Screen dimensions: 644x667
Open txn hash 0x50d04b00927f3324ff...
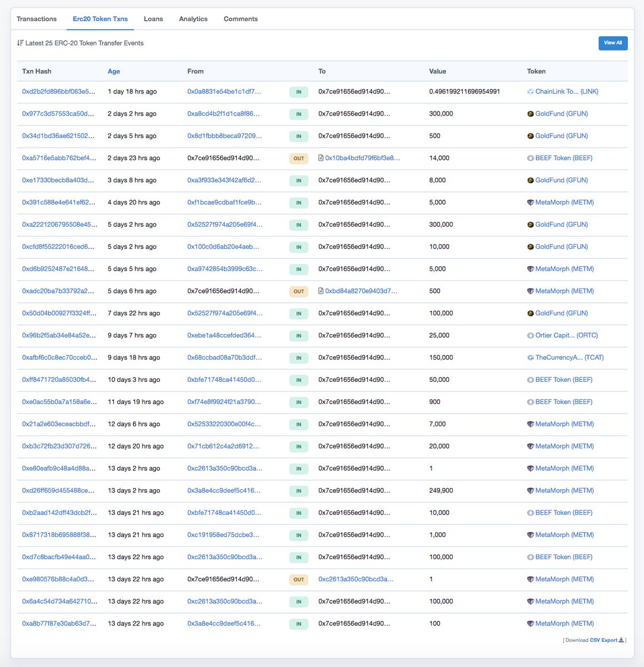[59, 313]
